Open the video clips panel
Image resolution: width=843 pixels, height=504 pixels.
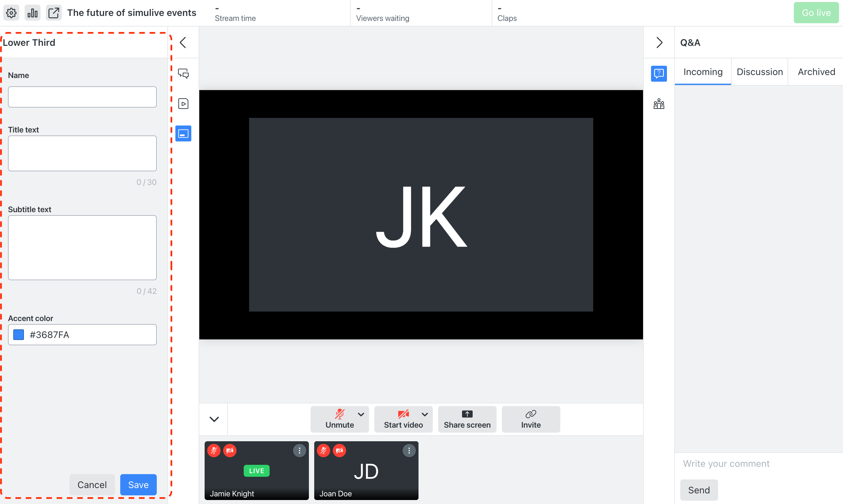[183, 104]
